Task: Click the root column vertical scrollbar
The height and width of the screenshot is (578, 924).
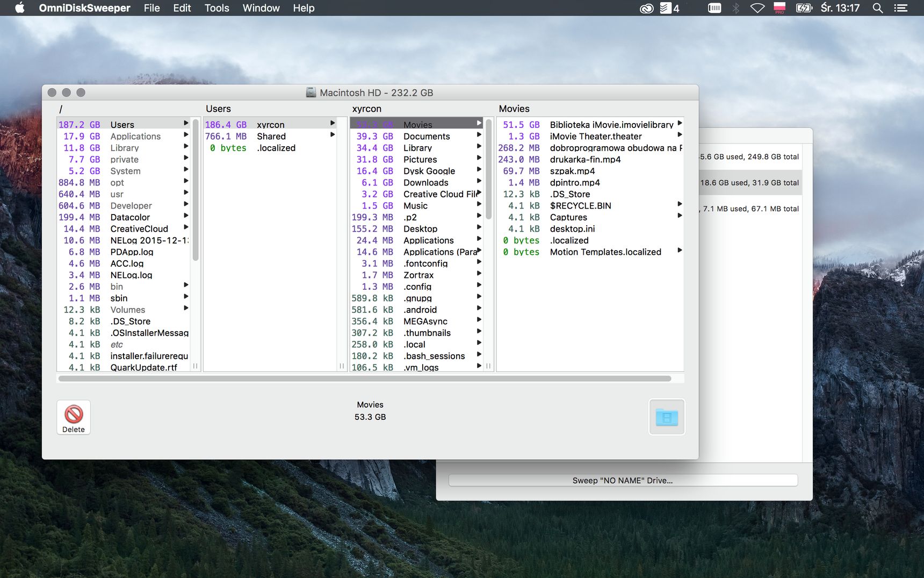Action: 196,190
